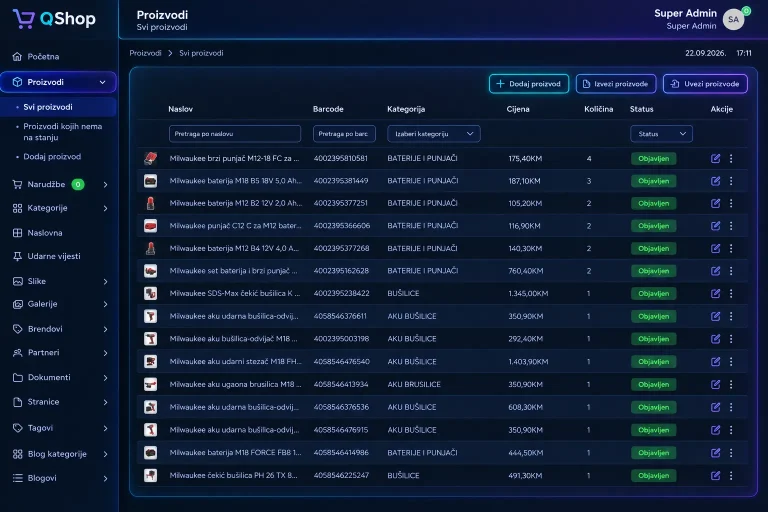Edit the Milwaukee čekić bušilica PH 26 product

click(715, 475)
